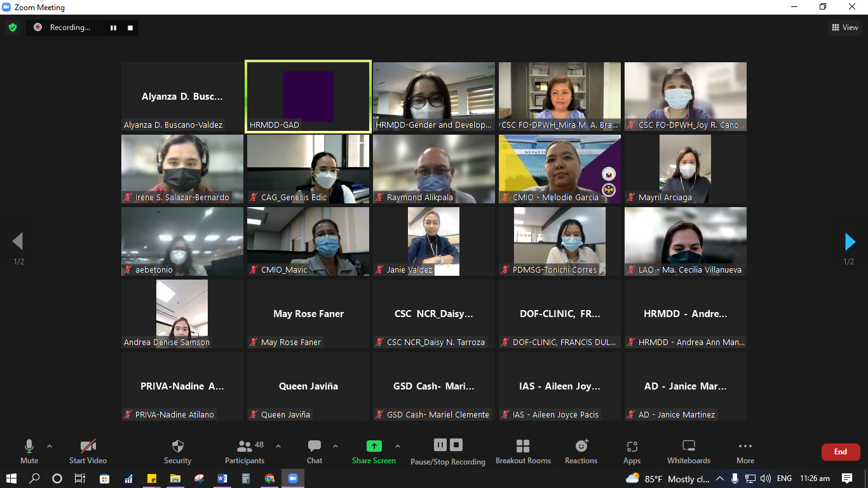Expand options arrow next to Participants

pos(278,446)
